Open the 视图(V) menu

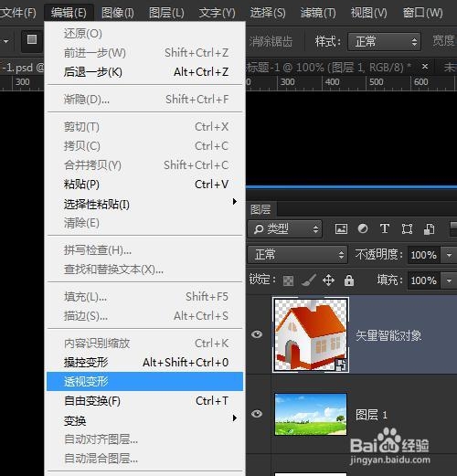[368, 13]
